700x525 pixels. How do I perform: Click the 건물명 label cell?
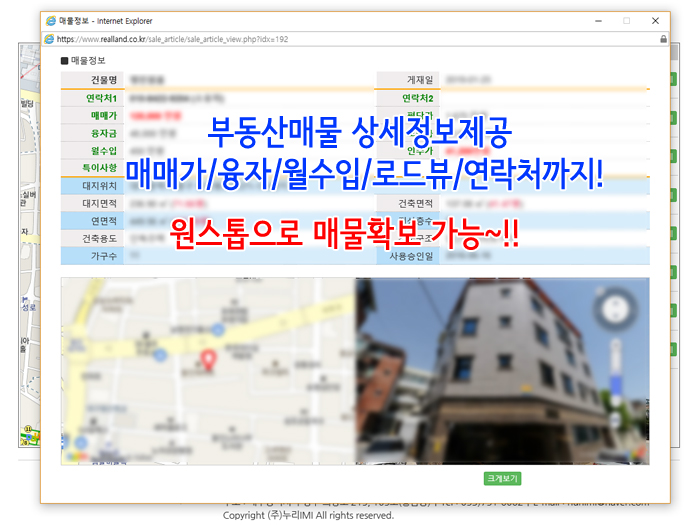point(92,80)
